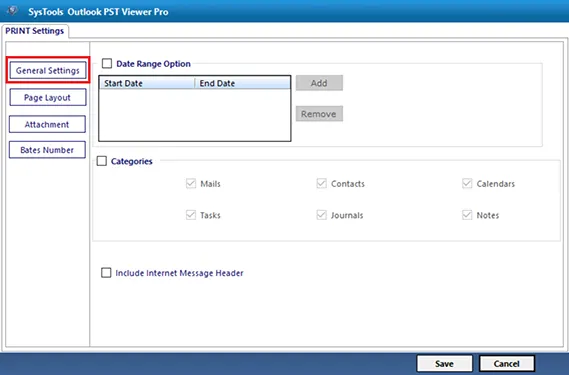Click the Include Internet Message Header label

(x=179, y=273)
